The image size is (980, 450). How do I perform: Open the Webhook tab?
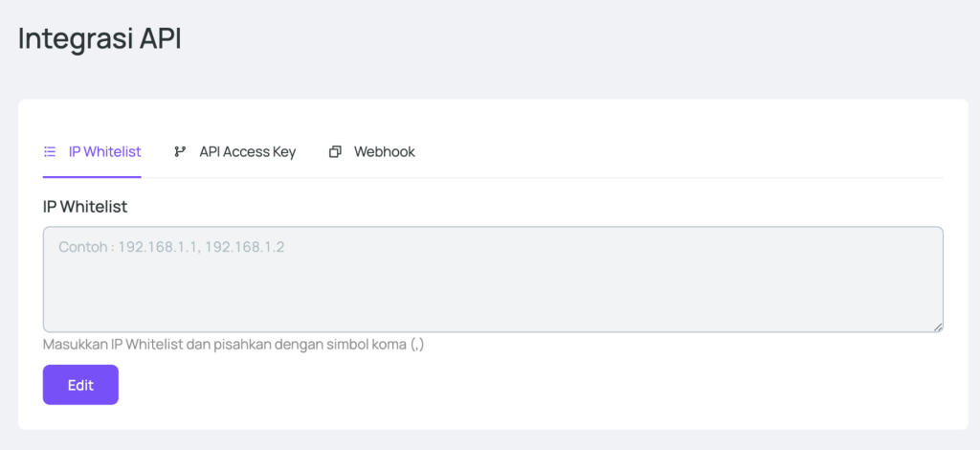click(x=384, y=151)
